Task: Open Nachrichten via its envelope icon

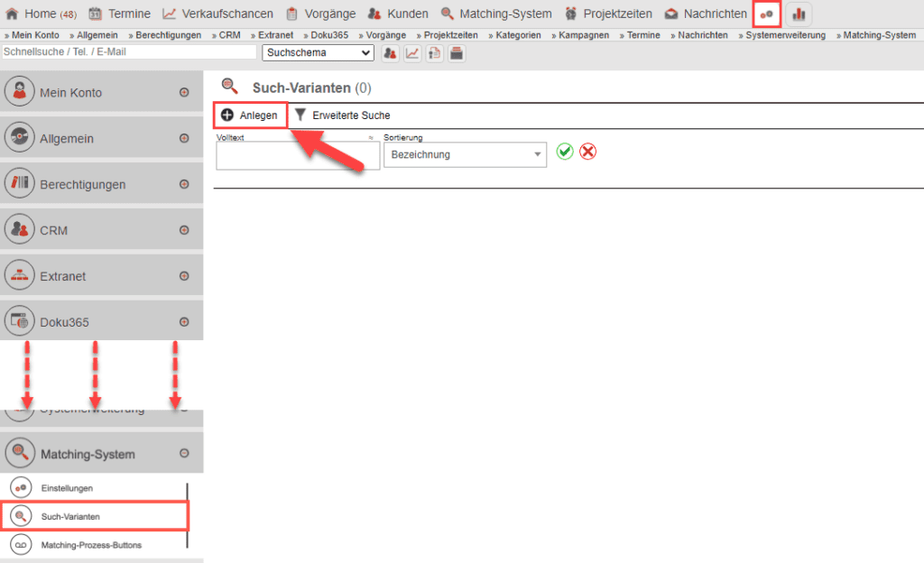Action: pos(672,14)
